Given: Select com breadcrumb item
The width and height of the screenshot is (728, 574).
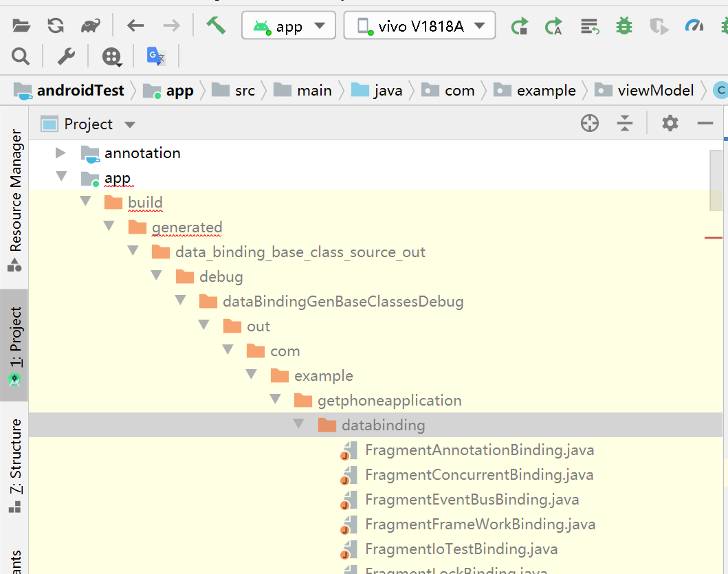Looking at the screenshot, I should click(448, 90).
